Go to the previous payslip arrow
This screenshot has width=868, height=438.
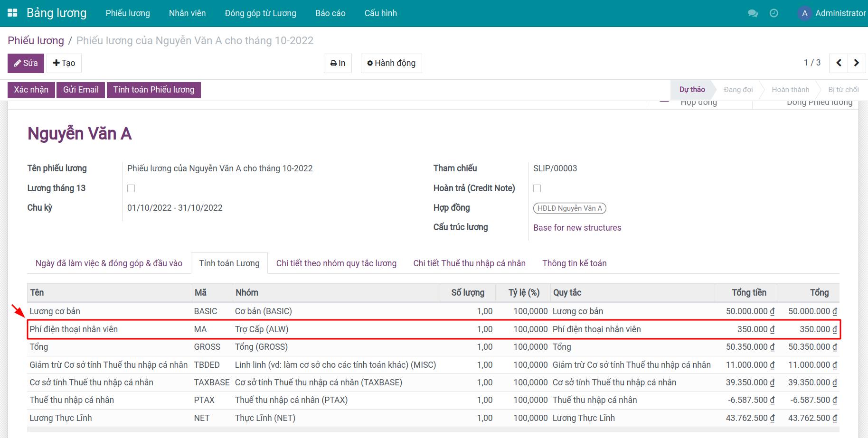pyautogui.click(x=839, y=63)
